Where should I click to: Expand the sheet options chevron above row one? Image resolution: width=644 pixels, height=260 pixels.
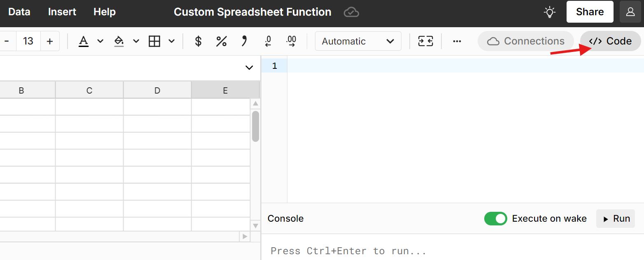[x=249, y=67]
